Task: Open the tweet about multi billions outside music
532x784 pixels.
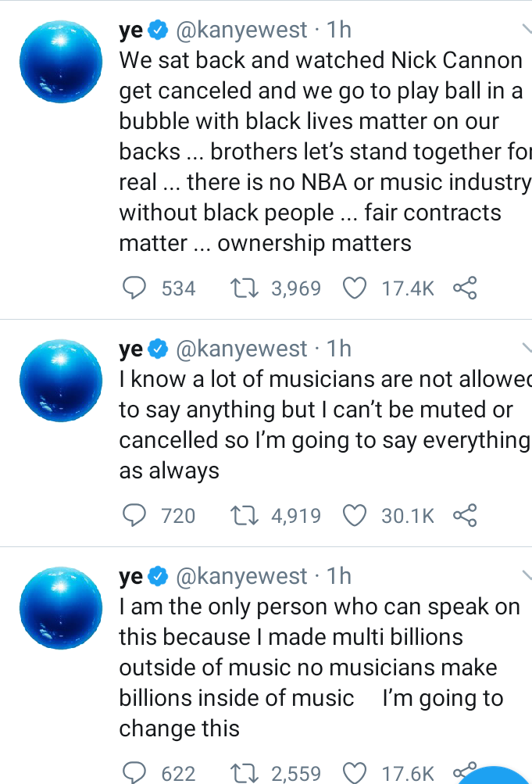Action: (x=312, y=668)
